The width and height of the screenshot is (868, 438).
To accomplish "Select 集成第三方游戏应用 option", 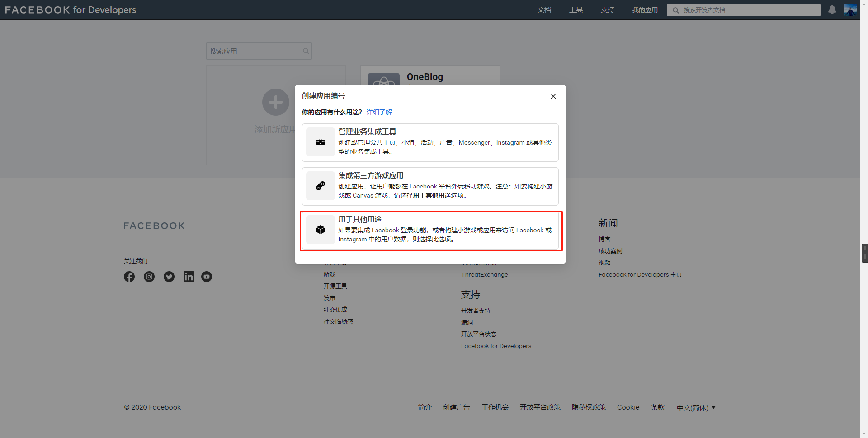I will [x=430, y=186].
